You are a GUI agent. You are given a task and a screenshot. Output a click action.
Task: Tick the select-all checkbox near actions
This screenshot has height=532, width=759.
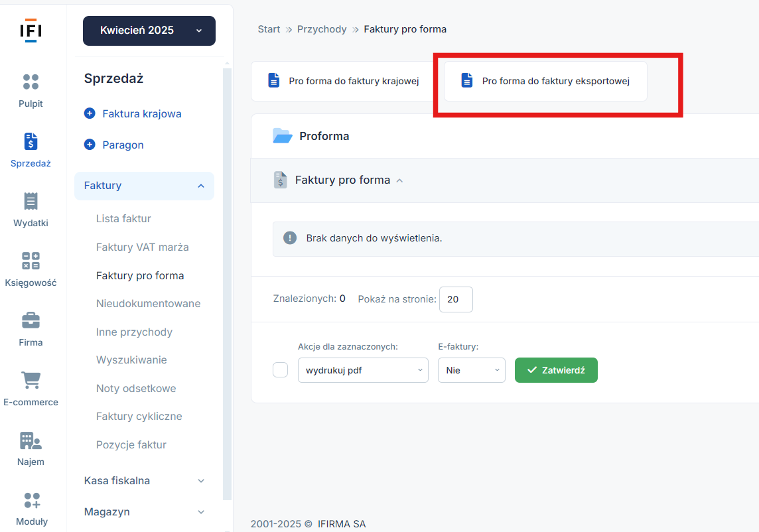(280, 370)
